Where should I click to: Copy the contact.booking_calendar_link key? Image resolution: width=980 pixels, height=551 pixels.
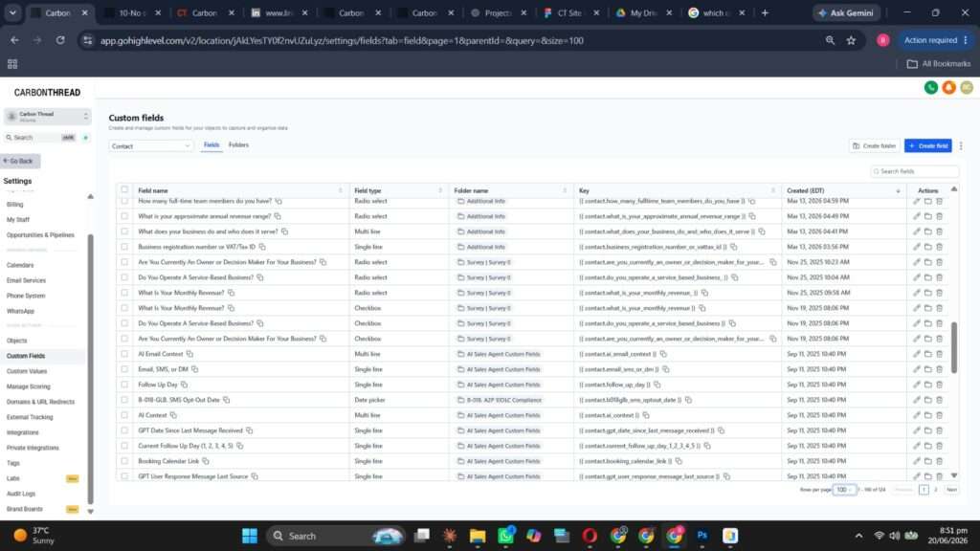tap(679, 461)
